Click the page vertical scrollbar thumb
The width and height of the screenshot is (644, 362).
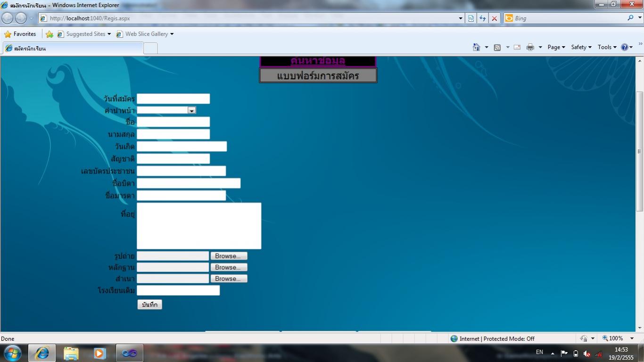pos(640,151)
